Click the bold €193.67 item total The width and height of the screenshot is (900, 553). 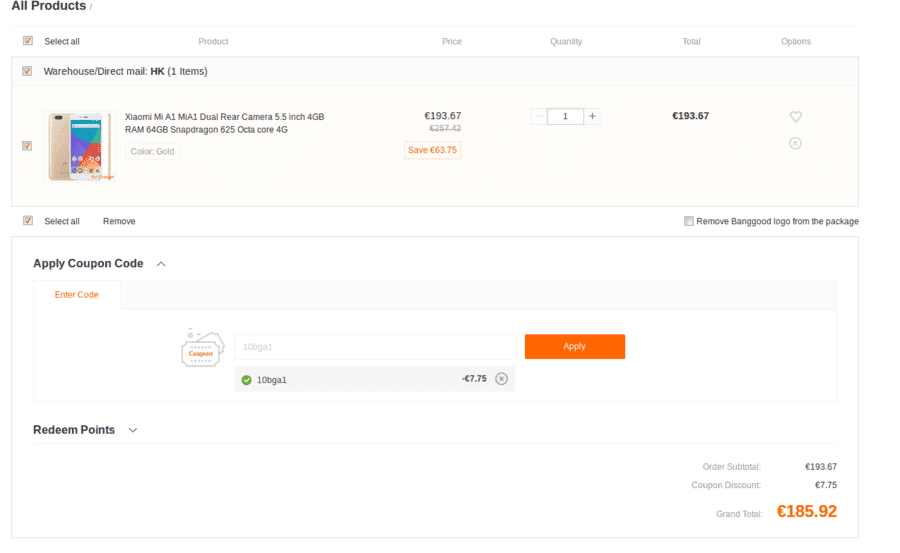coord(690,116)
